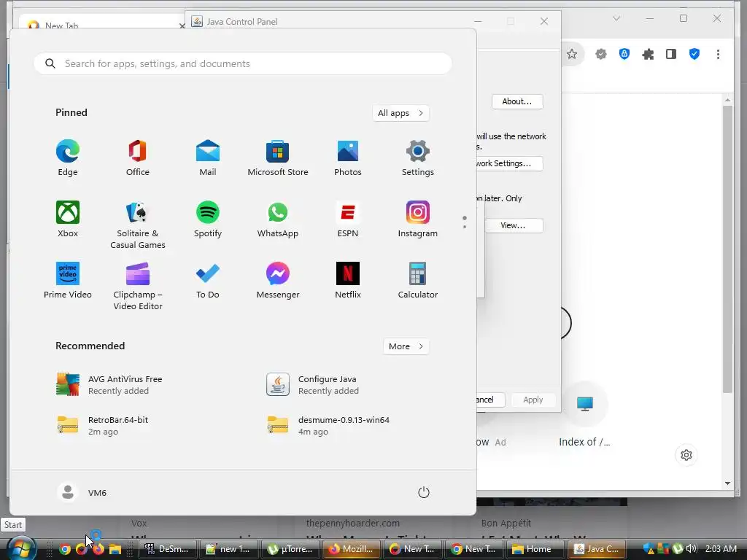The image size is (747, 560).
Task: Click the µTorrent tray icon
Action: click(x=678, y=548)
